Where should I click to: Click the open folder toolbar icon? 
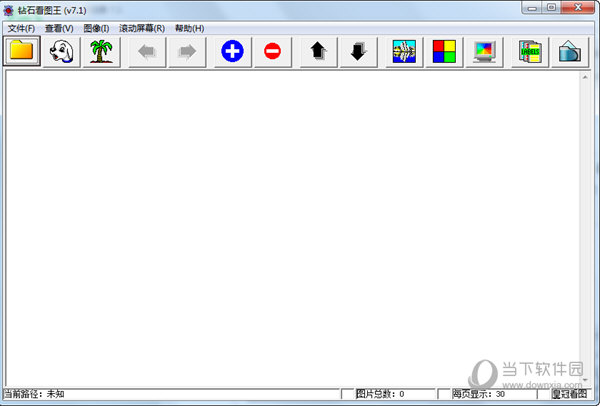point(22,51)
